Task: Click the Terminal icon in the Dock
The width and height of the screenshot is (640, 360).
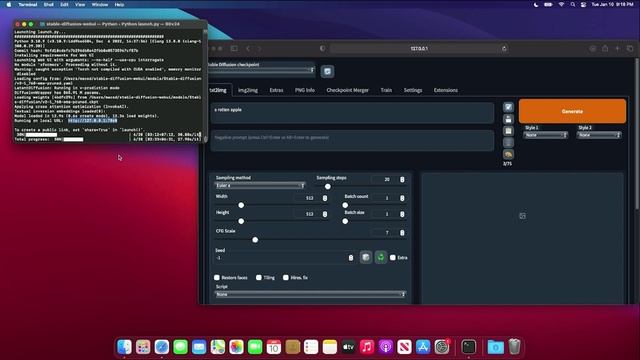Action: pos(469,347)
